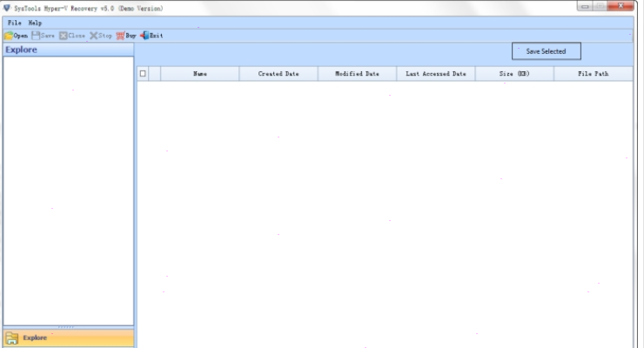Screen dimensions: 644x348
Task: Sort by the Created Date column
Action: click(x=278, y=74)
